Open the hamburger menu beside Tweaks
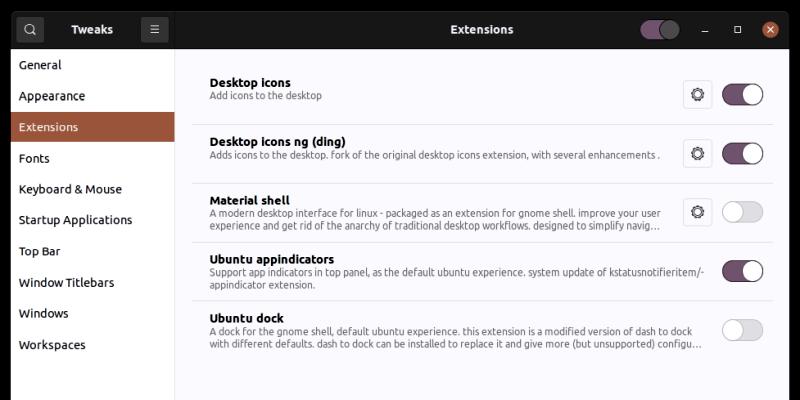This screenshot has height=400, width=800. click(154, 30)
